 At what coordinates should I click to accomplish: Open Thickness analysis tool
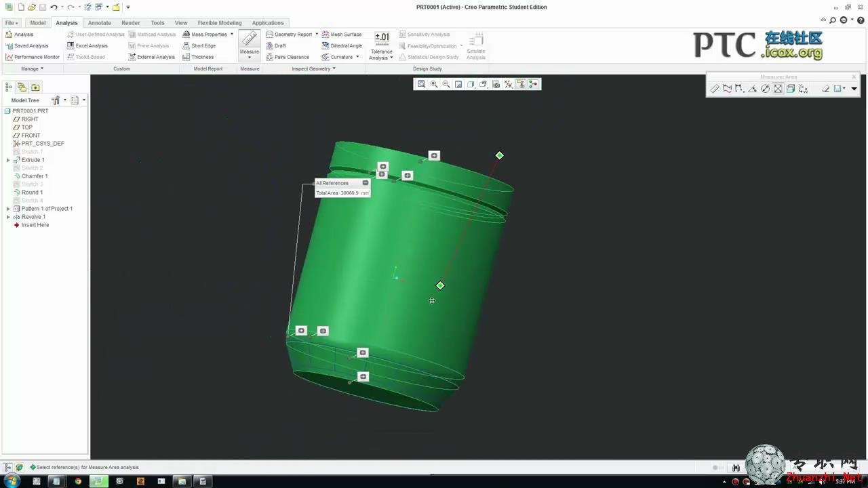[x=198, y=57]
